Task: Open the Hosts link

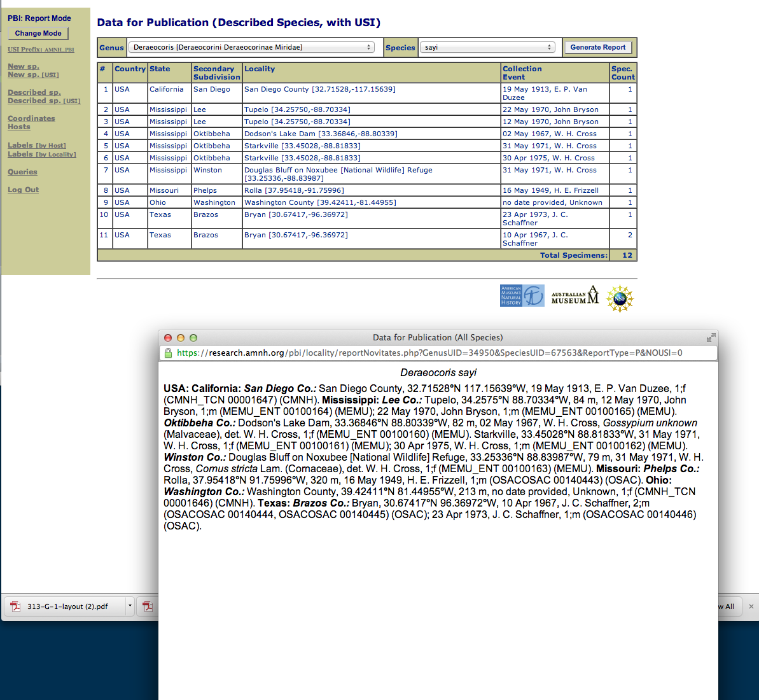Action: (18, 127)
